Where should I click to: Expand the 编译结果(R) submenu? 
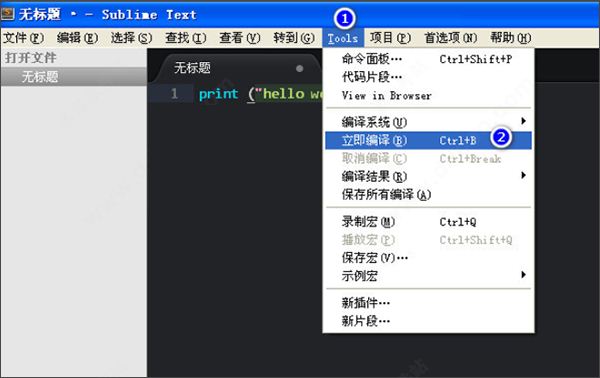428,176
